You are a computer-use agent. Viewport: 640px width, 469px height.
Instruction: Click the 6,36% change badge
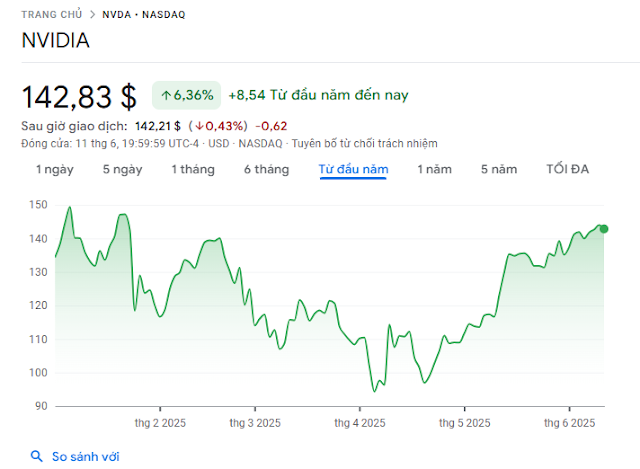point(187,95)
